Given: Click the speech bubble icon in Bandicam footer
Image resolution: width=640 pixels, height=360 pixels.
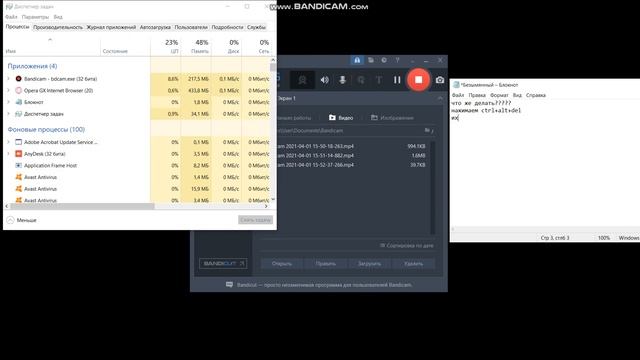Looking at the screenshot, I should coord(229,284).
